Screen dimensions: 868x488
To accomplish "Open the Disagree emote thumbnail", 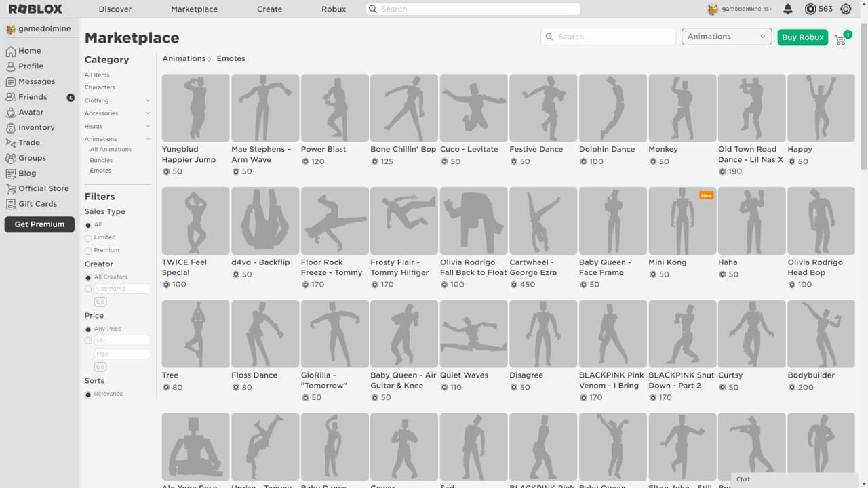I will pyautogui.click(x=543, y=334).
